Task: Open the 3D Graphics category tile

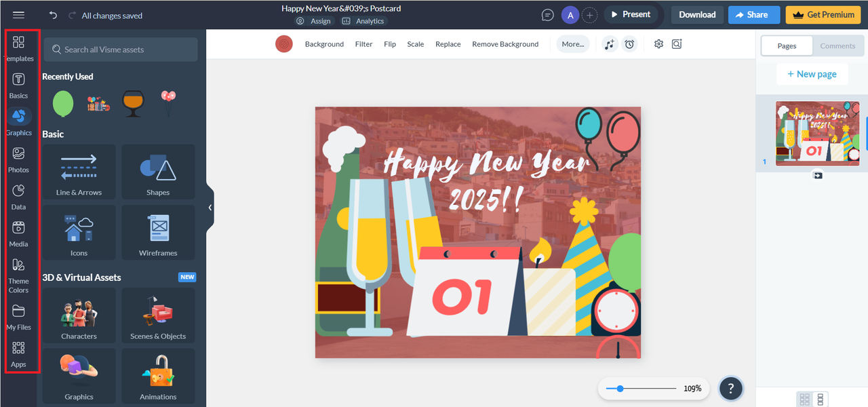Action: coord(79,376)
